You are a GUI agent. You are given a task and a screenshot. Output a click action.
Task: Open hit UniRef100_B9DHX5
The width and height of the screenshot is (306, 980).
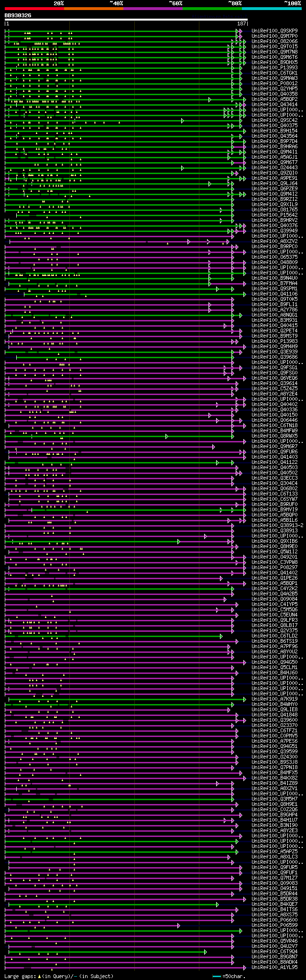click(x=274, y=62)
